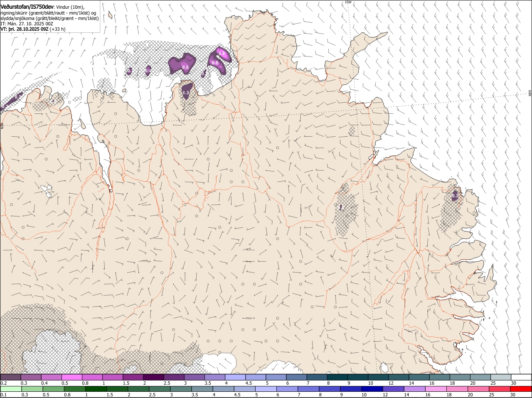The height and width of the screenshot is (398, 532).
Task: Click the gray-blue swatch labeled 3.5, lower scale
Action: [x=202, y=389]
